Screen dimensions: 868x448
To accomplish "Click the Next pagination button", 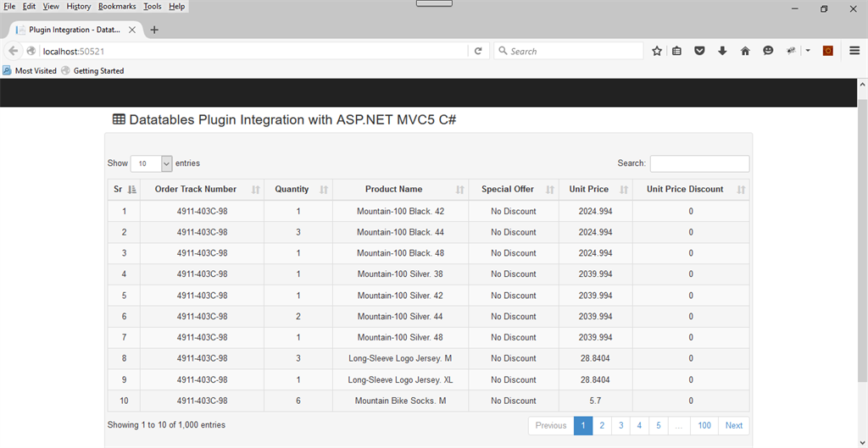I will pos(734,425).
